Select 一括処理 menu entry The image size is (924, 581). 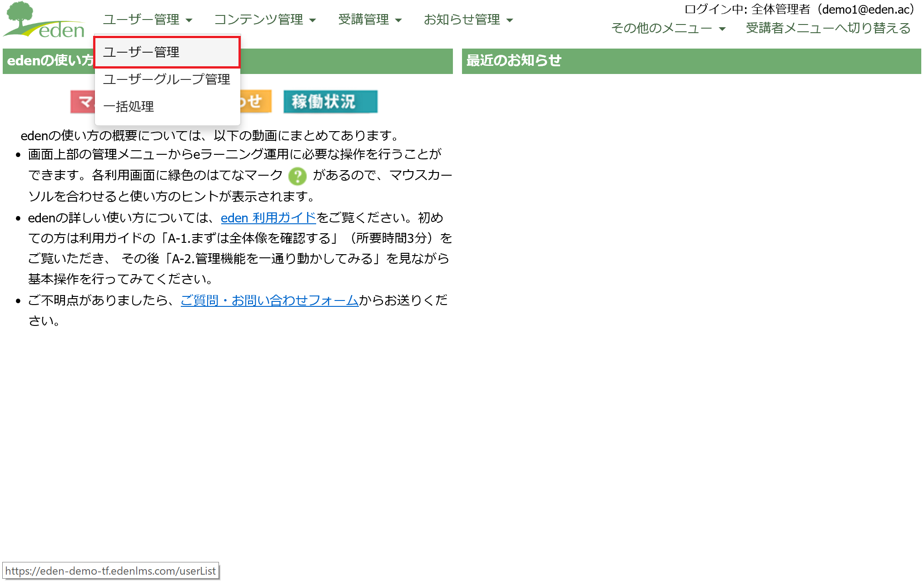click(167, 107)
